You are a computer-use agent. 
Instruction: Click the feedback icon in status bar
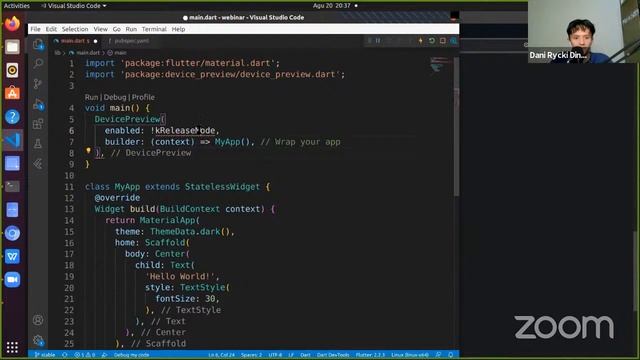tap(438, 355)
